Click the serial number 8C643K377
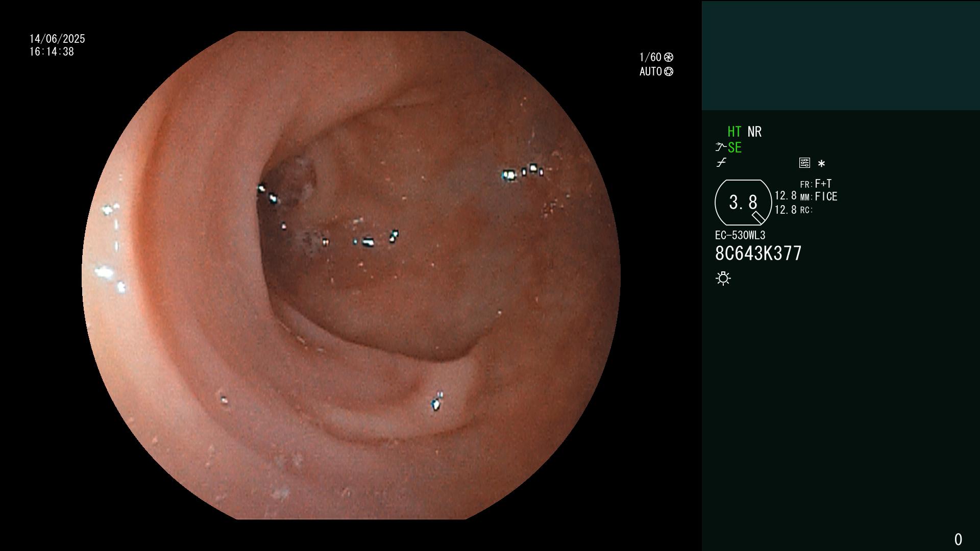This screenshot has width=980, height=551. point(758,253)
